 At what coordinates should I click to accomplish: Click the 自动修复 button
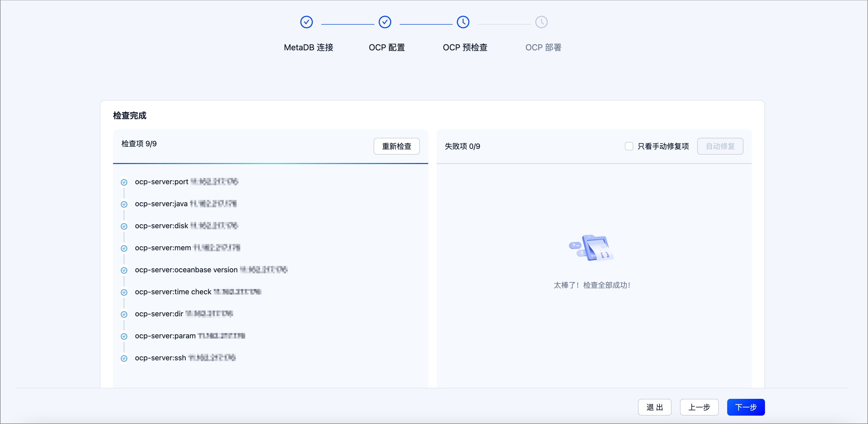coord(720,146)
